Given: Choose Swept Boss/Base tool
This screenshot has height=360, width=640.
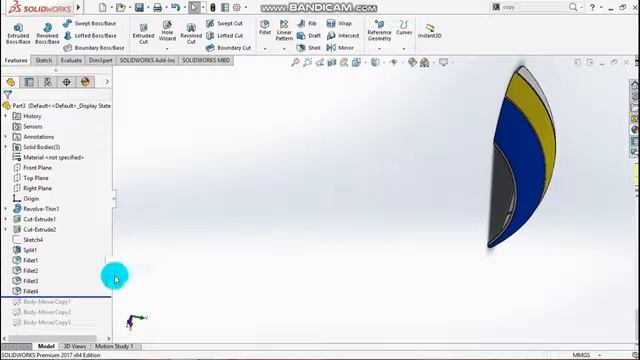Looking at the screenshot, I should click(x=90, y=24).
